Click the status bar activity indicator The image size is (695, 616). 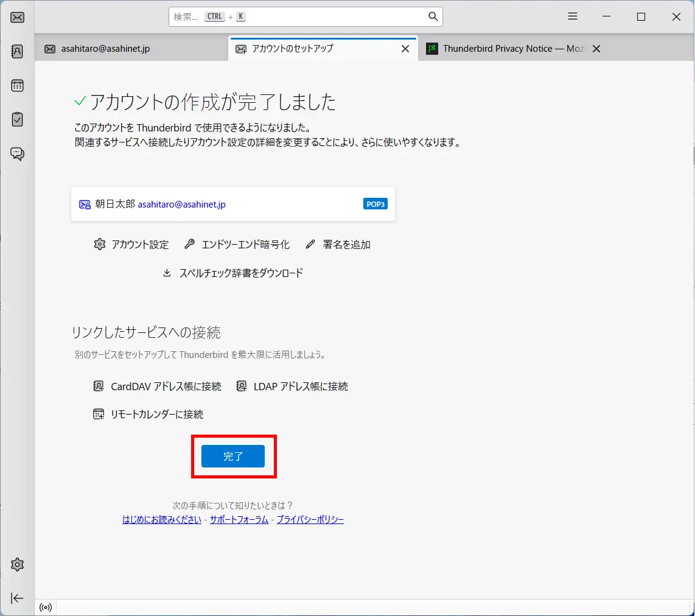(45, 606)
